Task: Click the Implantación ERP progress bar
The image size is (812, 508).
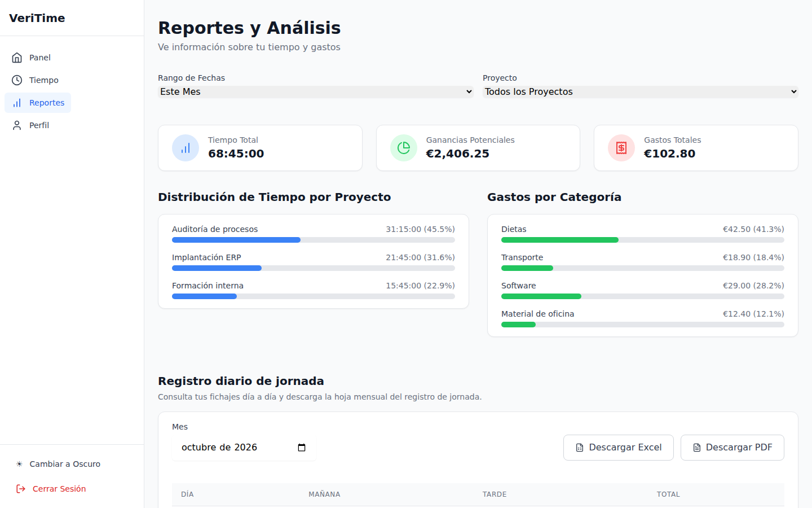Action: [314, 268]
